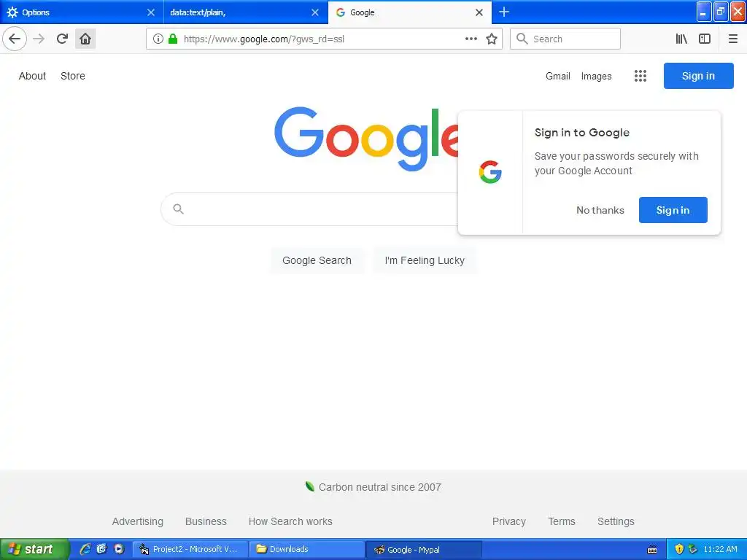Reload the current page
Screen dimensions: 747x560
[x=62, y=39]
